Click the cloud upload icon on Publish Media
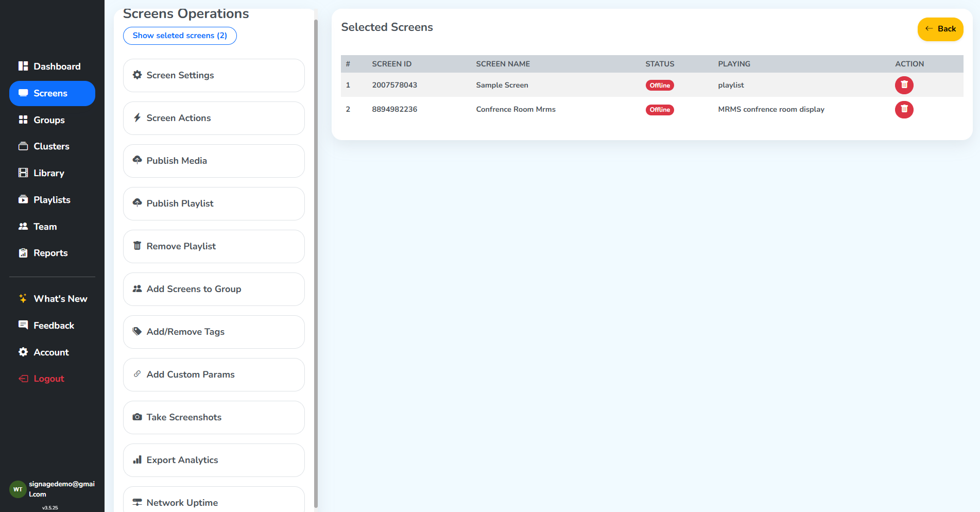980x512 pixels. click(x=137, y=160)
